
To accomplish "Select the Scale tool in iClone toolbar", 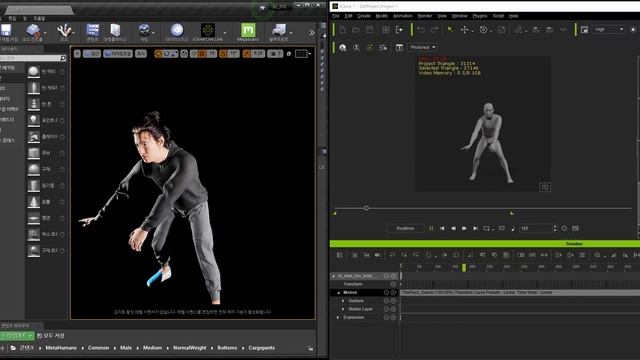I will [x=502, y=29].
